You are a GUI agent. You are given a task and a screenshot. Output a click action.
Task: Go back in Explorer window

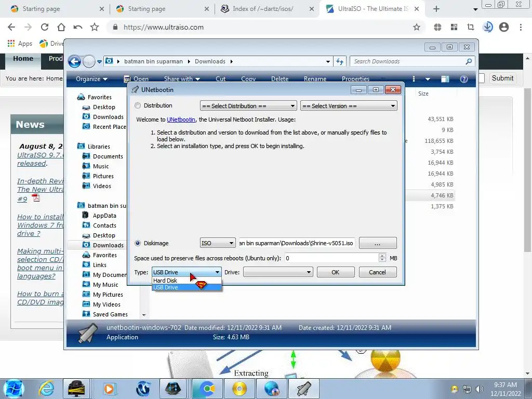point(74,61)
